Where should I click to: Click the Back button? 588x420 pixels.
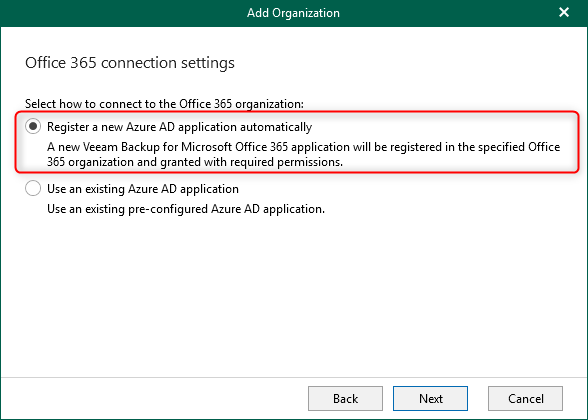345,398
